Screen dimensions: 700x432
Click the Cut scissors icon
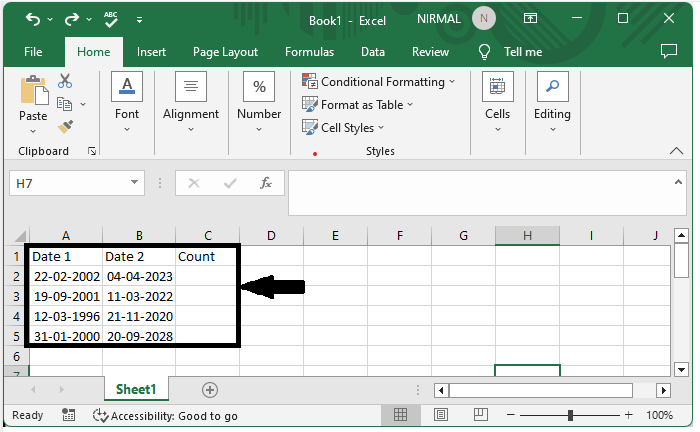click(65, 81)
